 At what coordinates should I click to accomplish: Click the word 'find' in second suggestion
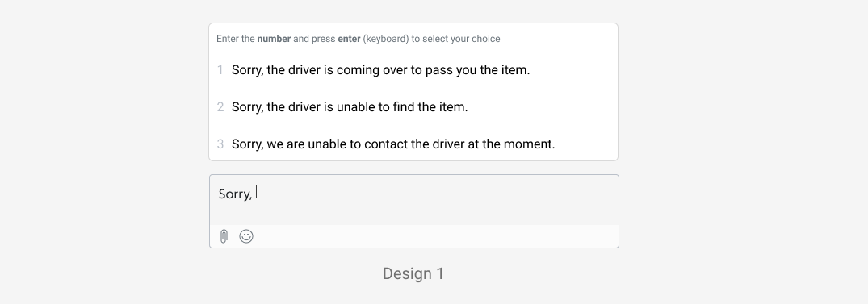404,107
